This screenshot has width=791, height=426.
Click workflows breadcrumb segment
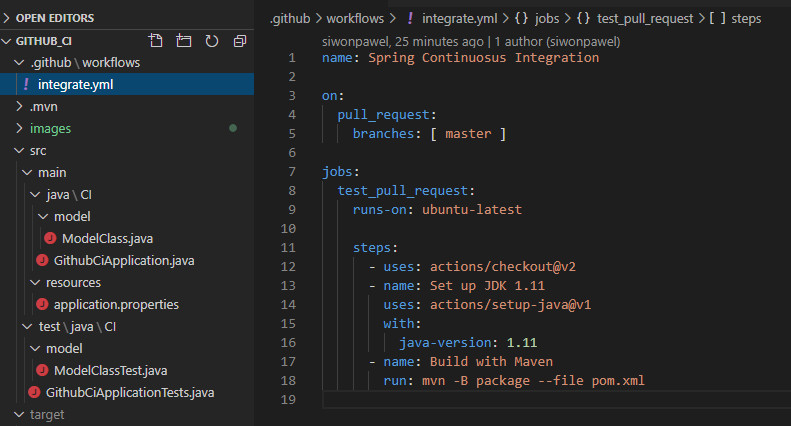click(x=355, y=19)
